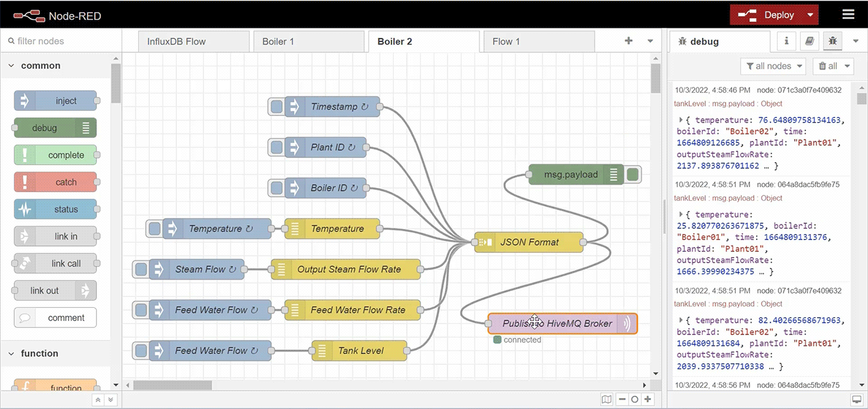
Task: Open the Flow 1 tab
Action: tap(539, 41)
